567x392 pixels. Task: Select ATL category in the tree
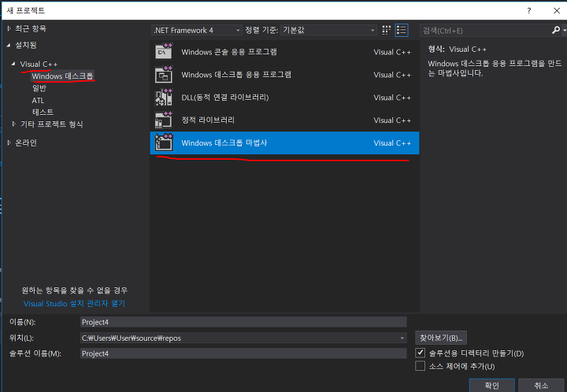[x=38, y=101]
